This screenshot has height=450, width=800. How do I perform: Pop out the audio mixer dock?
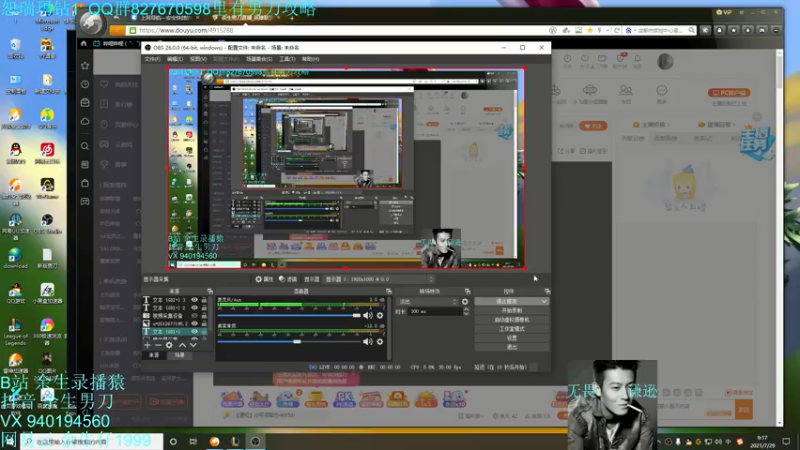(x=389, y=291)
